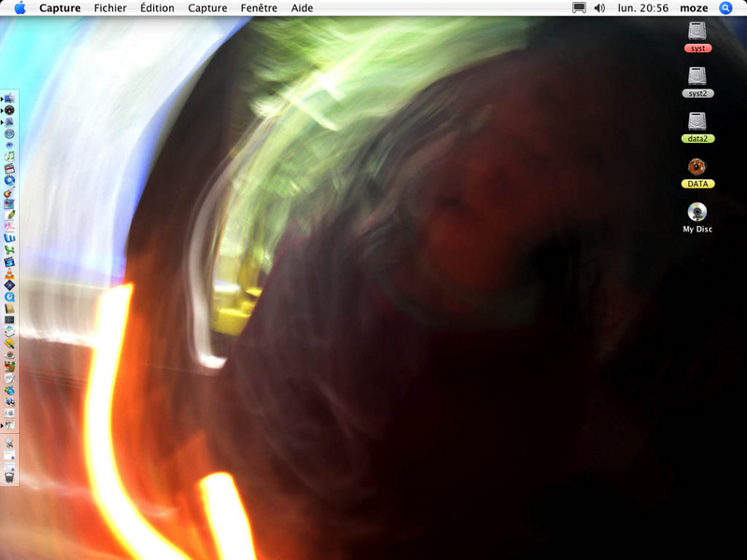This screenshot has width=747, height=560.
Task: Select the DATA volume eye icon
Action: 698,167
